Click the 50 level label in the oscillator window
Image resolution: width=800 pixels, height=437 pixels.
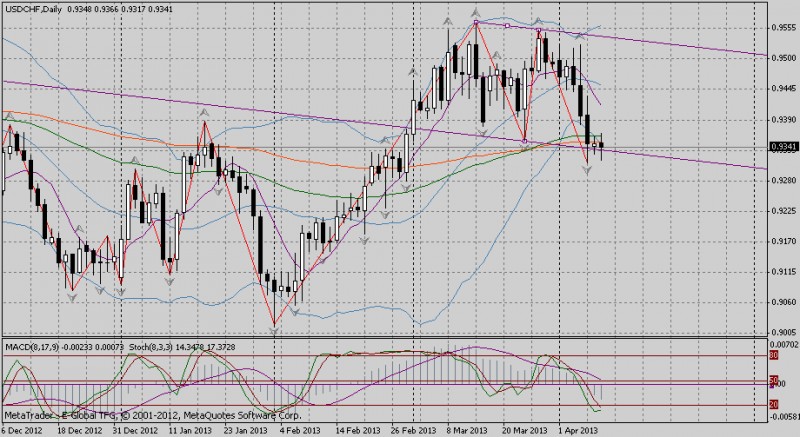[x=773, y=380]
